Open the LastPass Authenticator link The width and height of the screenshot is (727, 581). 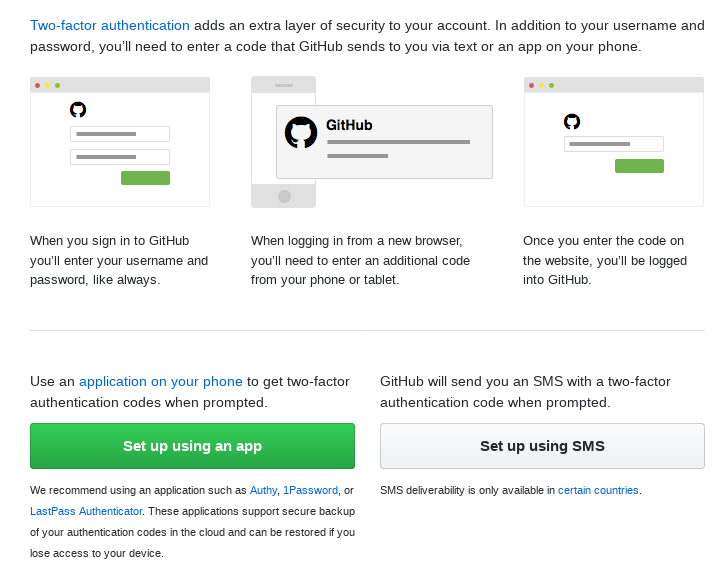click(x=86, y=511)
